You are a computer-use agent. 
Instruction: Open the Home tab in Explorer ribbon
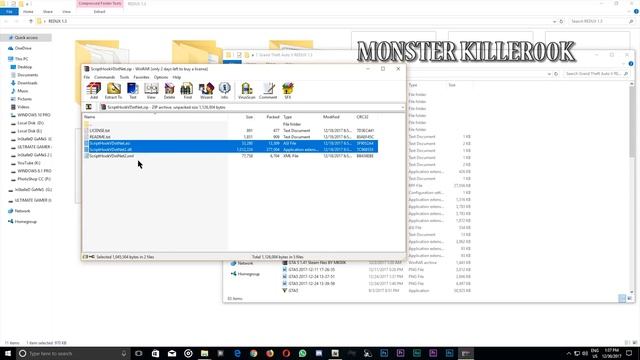coord(28,11)
